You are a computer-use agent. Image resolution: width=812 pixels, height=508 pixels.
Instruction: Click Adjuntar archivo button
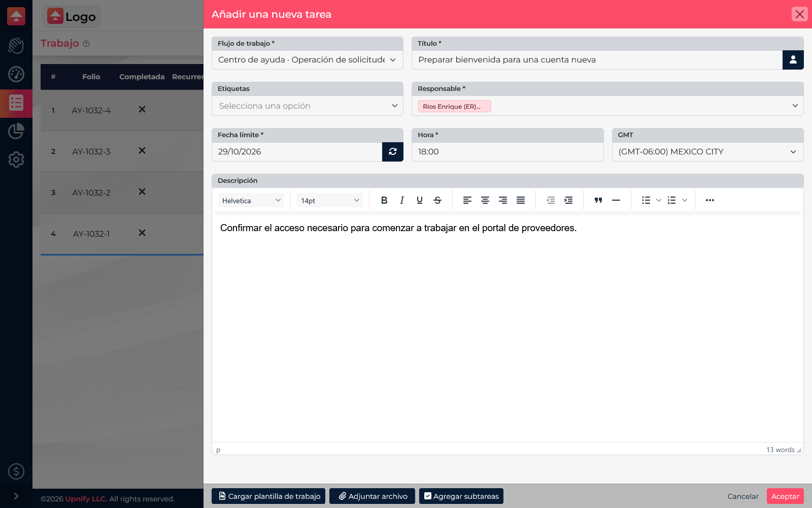click(372, 496)
